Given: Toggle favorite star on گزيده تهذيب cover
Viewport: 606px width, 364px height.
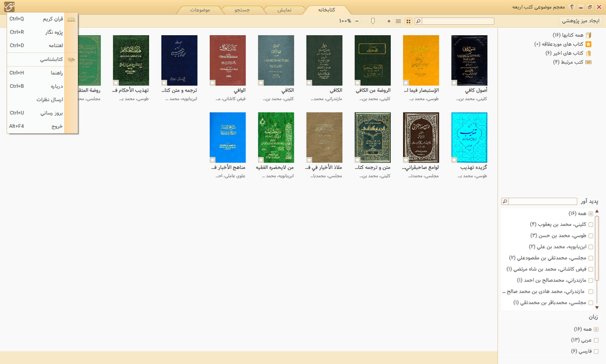Looking at the screenshot, I should point(454,160).
